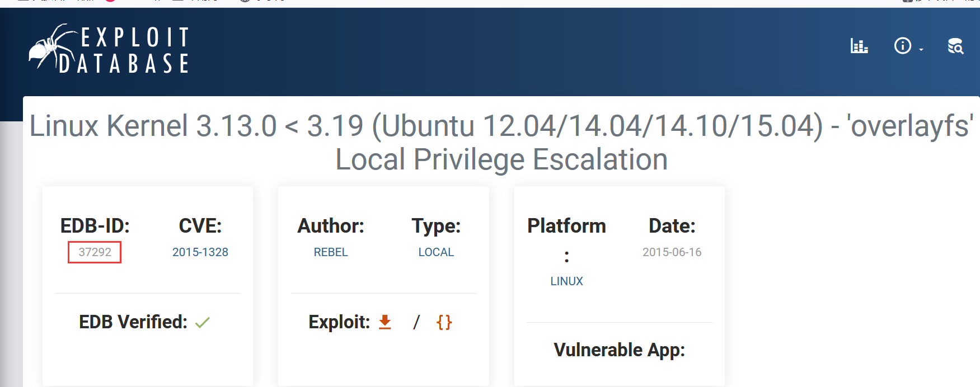This screenshot has width=980, height=387.
Task: Click the CVE label
Action: tap(200, 226)
